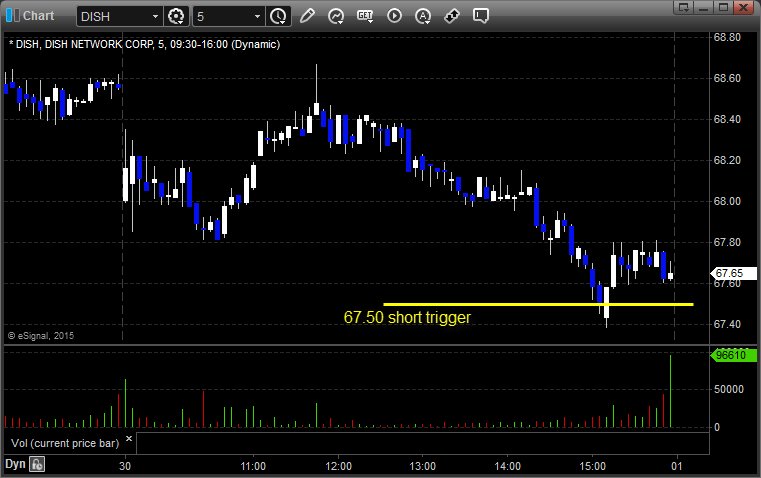The height and width of the screenshot is (478, 761).
Task: Click the 68.80 price axis label
Action: (727, 37)
